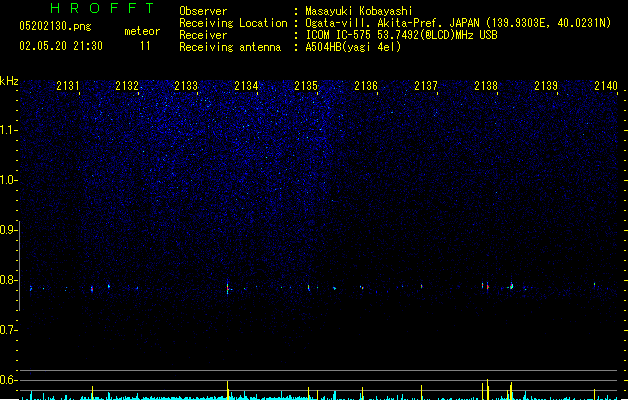The width and height of the screenshot is (629, 400).
Task: Click the 1.1 frequency axis label
Action: [x=8, y=130]
